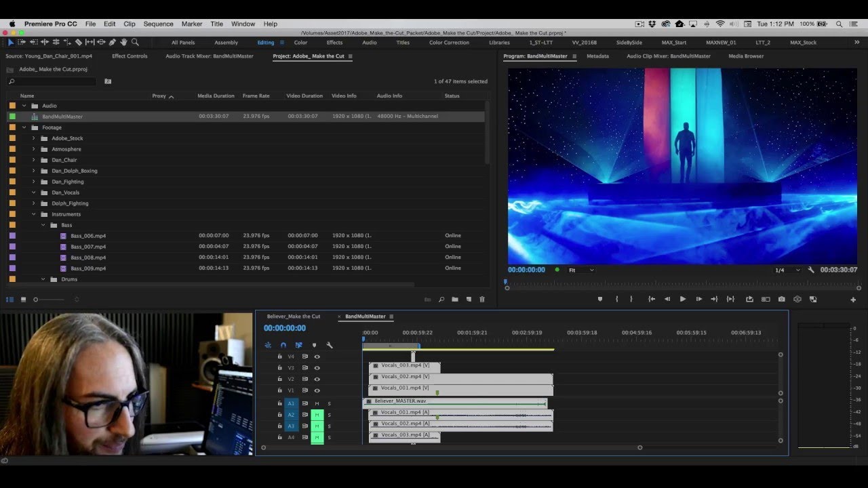This screenshot has width=868, height=488.
Task: Hide track V3 with the eye icon
Action: coord(317,368)
